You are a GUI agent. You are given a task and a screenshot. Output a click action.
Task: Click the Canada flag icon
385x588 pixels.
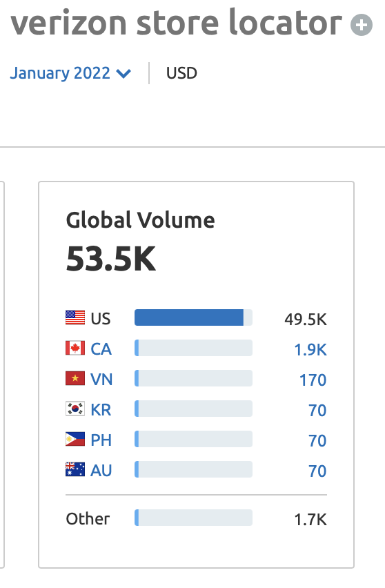pos(75,349)
